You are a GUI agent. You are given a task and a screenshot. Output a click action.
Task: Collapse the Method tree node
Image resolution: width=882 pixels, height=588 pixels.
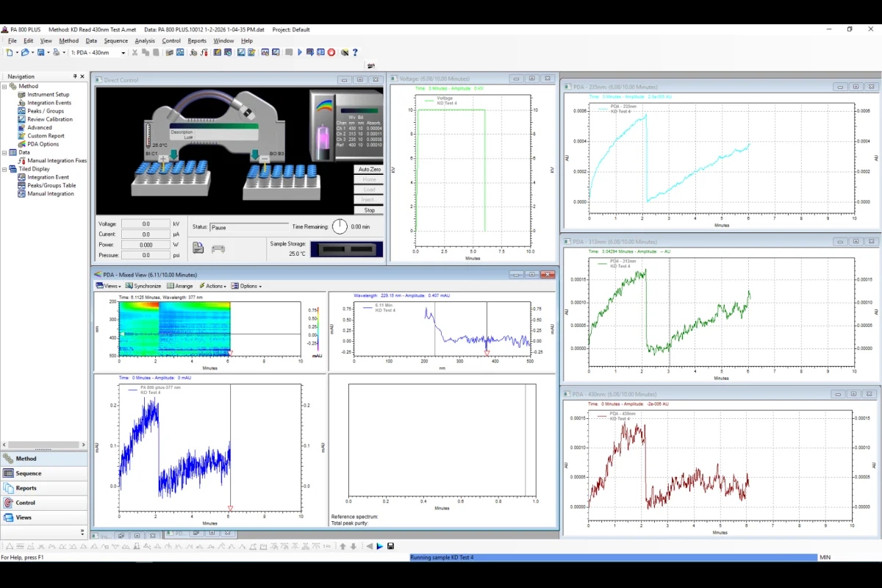tap(4, 86)
